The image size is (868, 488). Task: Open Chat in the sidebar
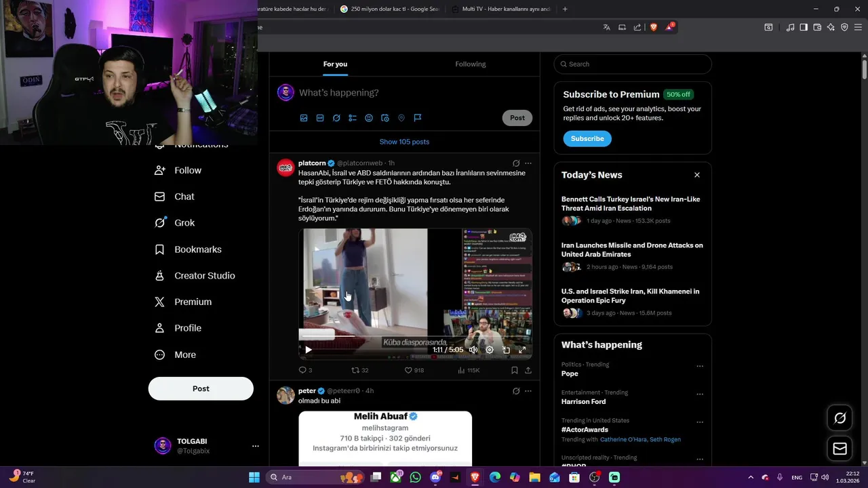174,197
